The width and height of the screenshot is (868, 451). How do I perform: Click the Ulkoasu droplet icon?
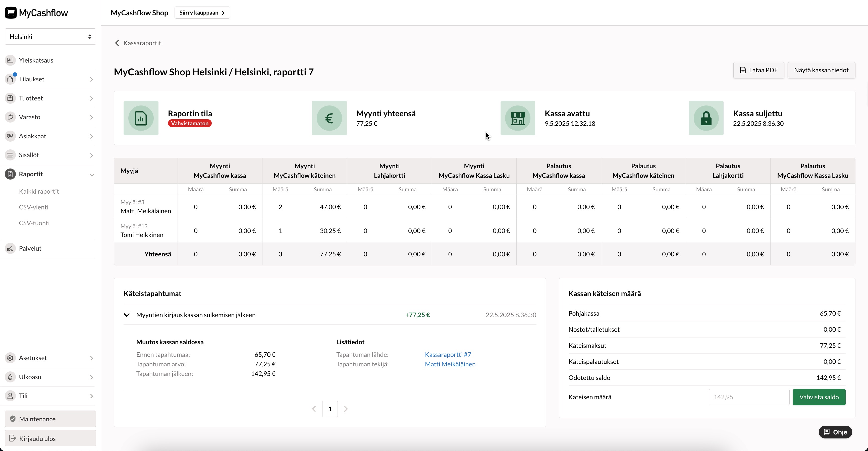[x=11, y=377]
